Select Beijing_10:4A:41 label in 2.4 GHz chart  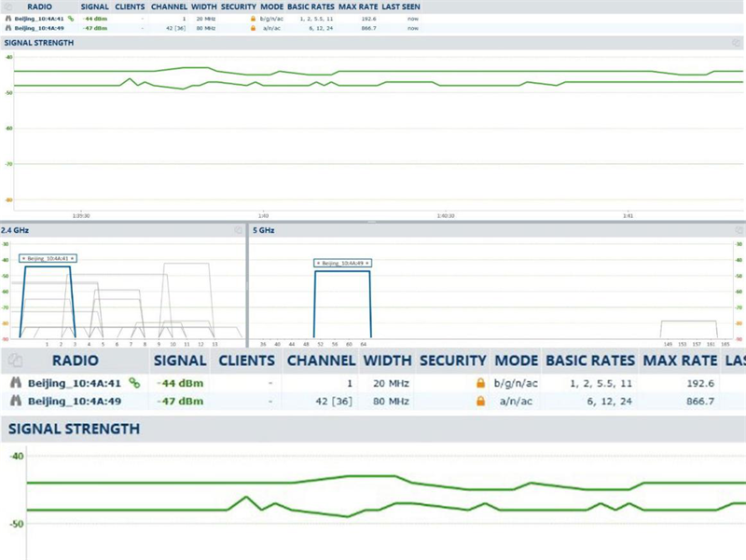tap(48, 258)
